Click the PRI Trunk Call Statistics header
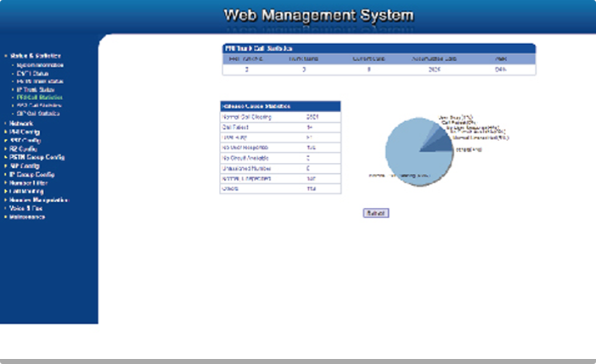 pos(379,48)
